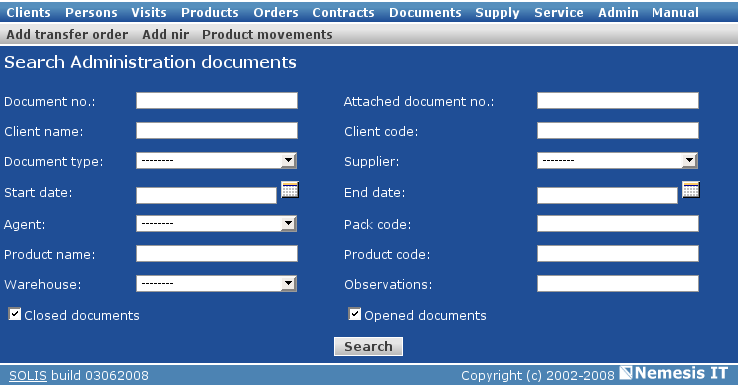Open the Products menu
This screenshot has height=385, width=738.
point(210,12)
